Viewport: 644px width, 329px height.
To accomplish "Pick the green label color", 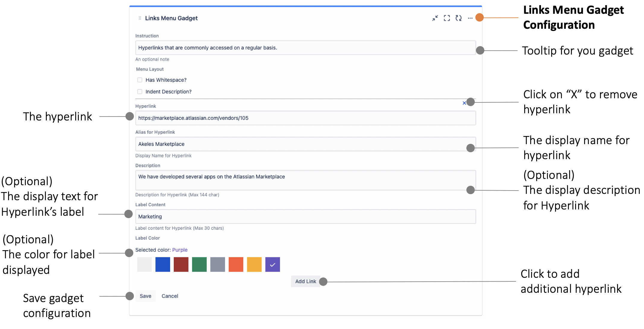I will tap(199, 264).
